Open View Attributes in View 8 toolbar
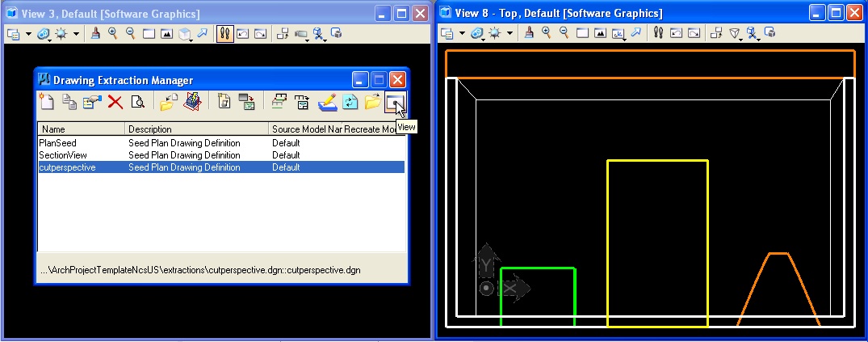This screenshot has width=868, height=342. coord(447,33)
